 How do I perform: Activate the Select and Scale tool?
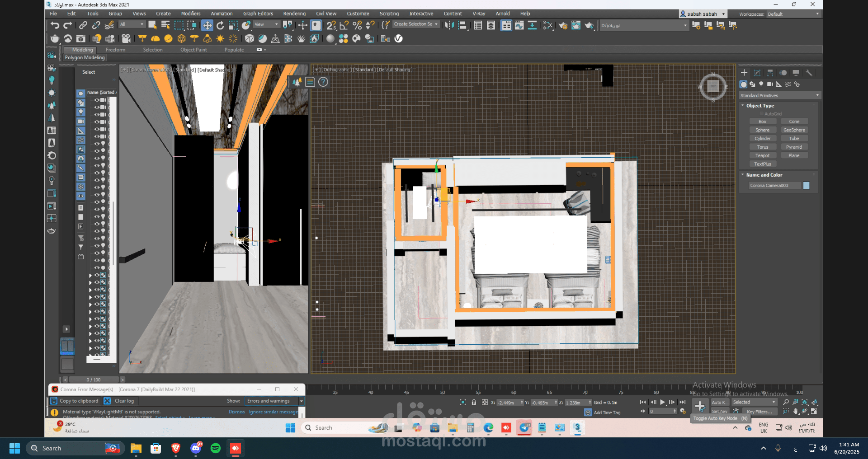[x=233, y=25]
